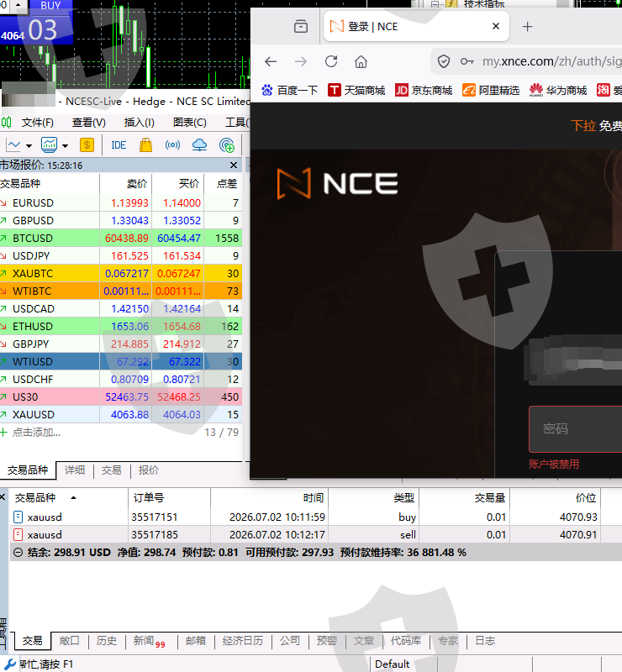Go back in the browser
Viewport: 622px width, 672px height.
[271, 61]
